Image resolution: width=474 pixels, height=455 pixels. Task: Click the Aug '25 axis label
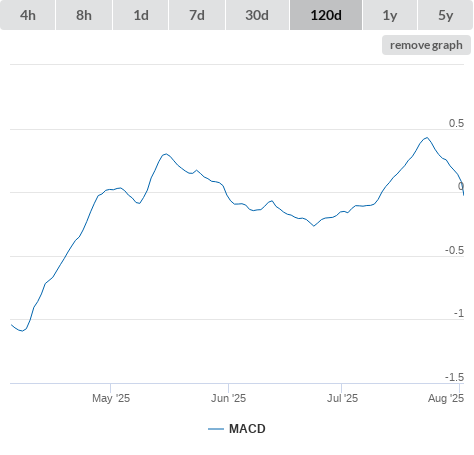446,398
